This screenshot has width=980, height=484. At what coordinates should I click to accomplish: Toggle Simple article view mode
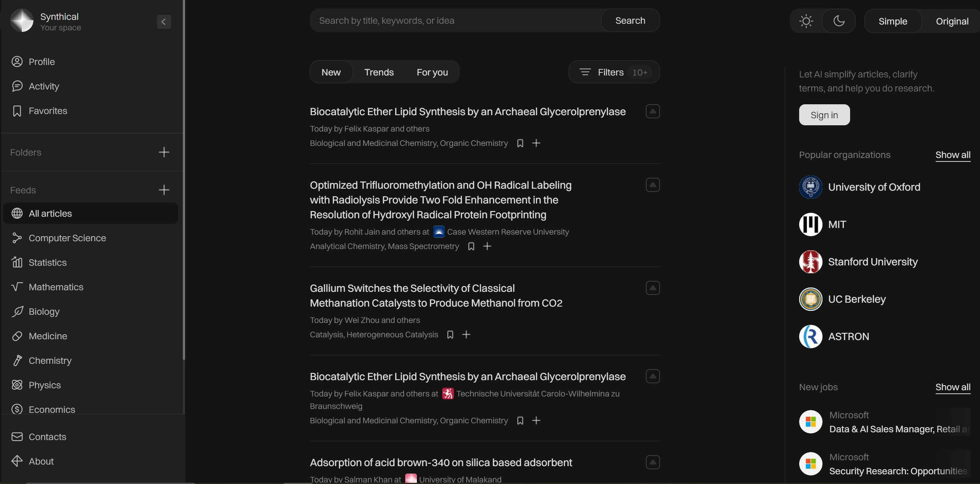pyautogui.click(x=893, y=21)
